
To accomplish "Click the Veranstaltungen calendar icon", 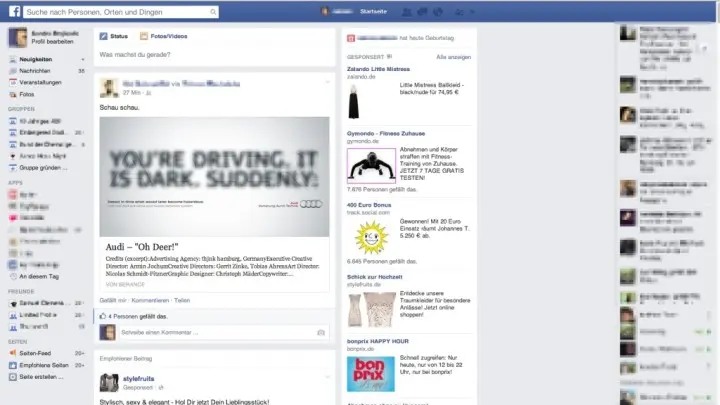I will tap(13, 82).
